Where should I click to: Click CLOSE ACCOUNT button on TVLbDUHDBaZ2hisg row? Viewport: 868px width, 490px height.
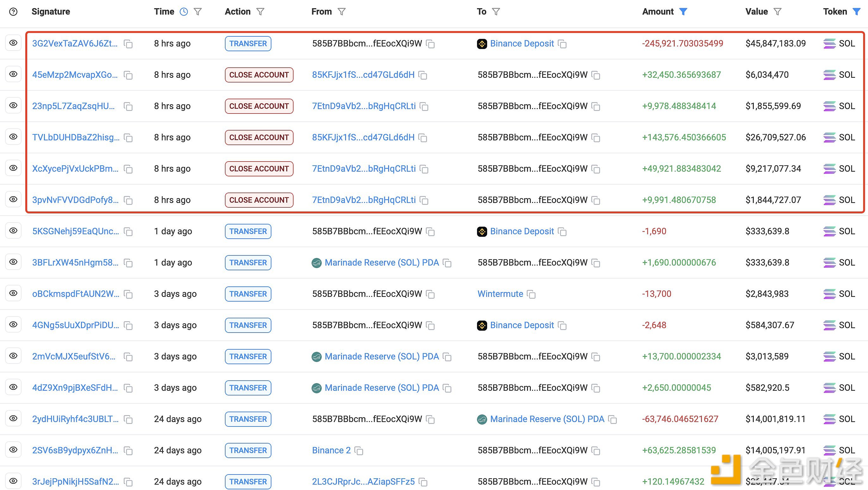pyautogui.click(x=259, y=137)
